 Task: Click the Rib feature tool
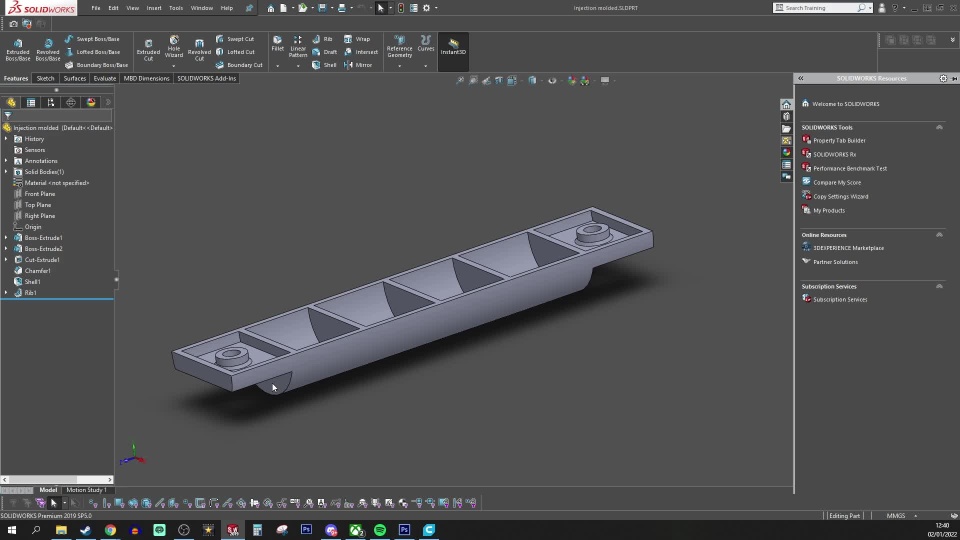[x=322, y=39]
